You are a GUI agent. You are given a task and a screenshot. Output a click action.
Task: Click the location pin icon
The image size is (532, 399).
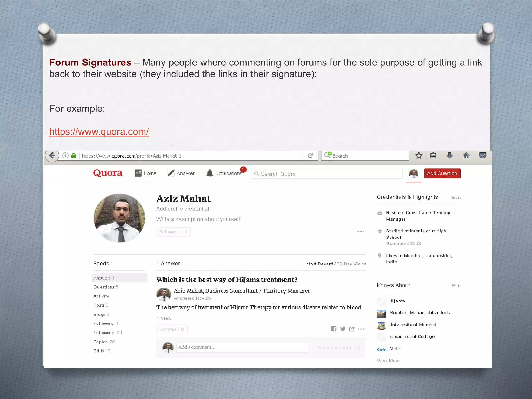coord(380,256)
